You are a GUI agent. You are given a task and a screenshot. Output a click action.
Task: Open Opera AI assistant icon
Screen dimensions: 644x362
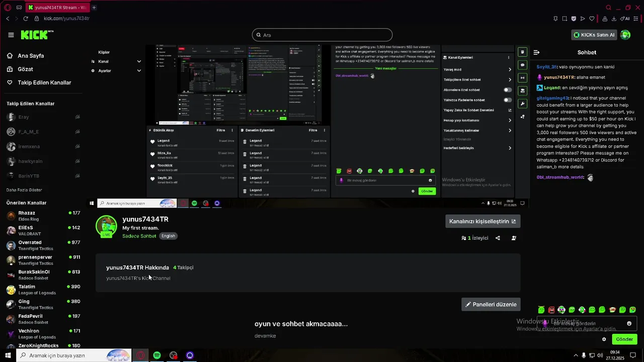pos(624,19)
